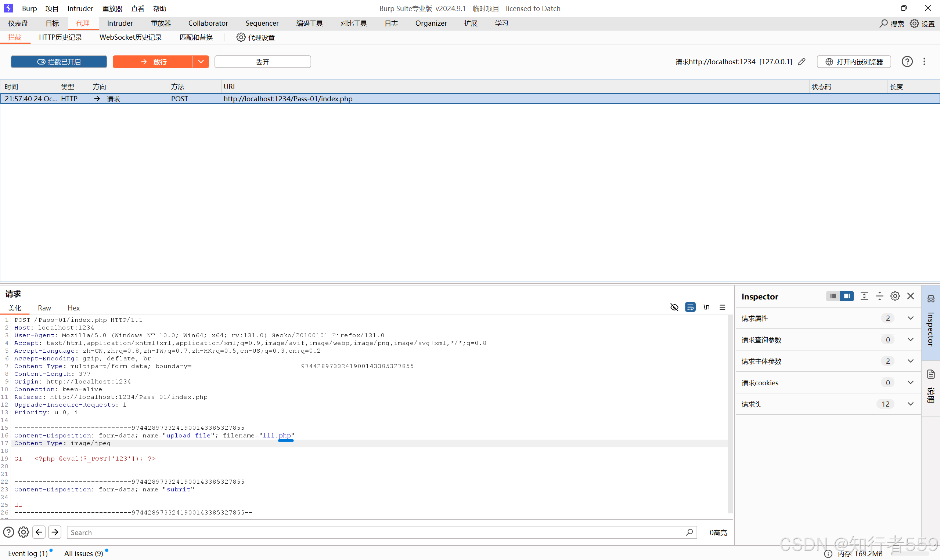
Task: Toggle the Intercept is on button
Action: [58, 62]
